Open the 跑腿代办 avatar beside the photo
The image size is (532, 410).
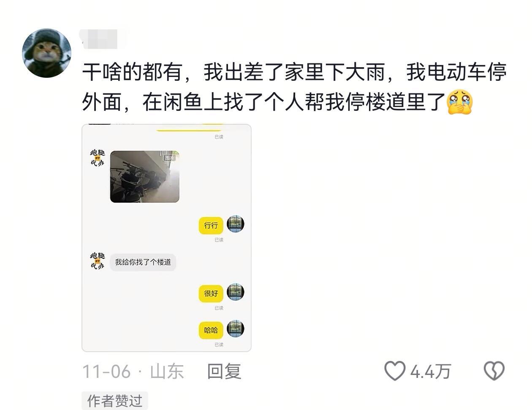click(98, 158)
